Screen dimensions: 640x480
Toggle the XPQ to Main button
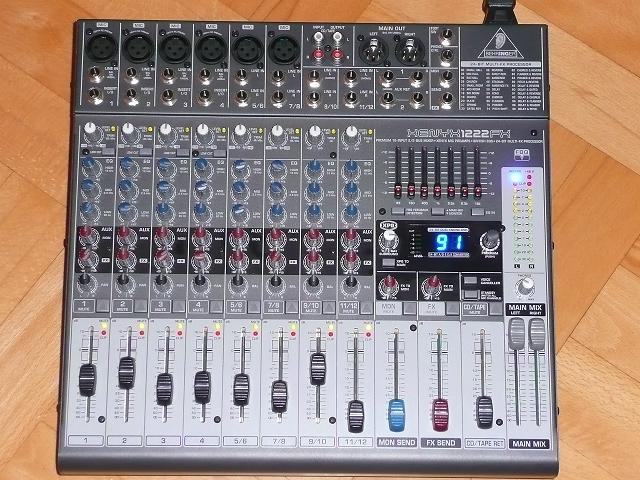(389, 262)
